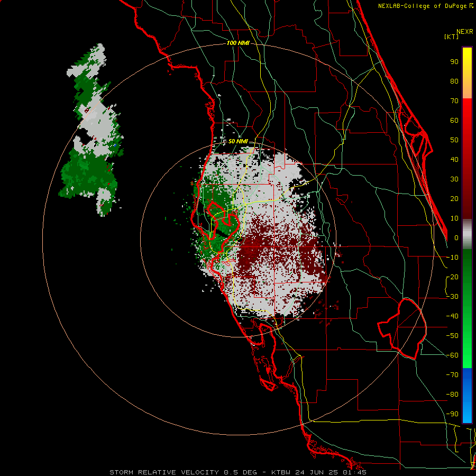Click the "NEXR" label above the scale
Viewport: 476px width, 476px height.
point(464,32)
